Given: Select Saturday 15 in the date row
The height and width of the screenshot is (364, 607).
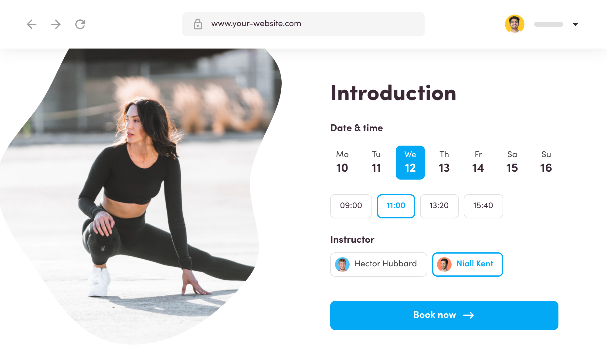Looking at the screenshot, I should coord(512,163).
